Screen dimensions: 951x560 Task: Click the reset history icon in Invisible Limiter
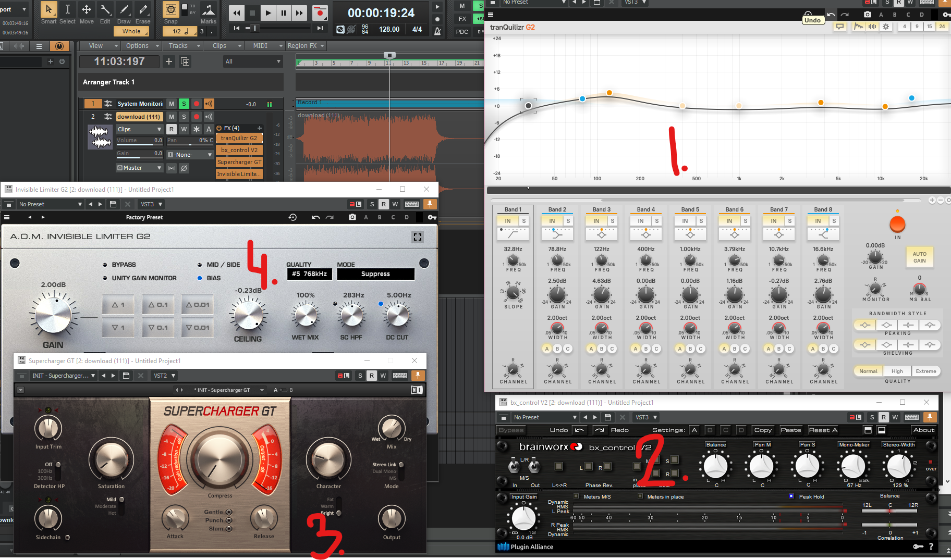pos(292,217)
